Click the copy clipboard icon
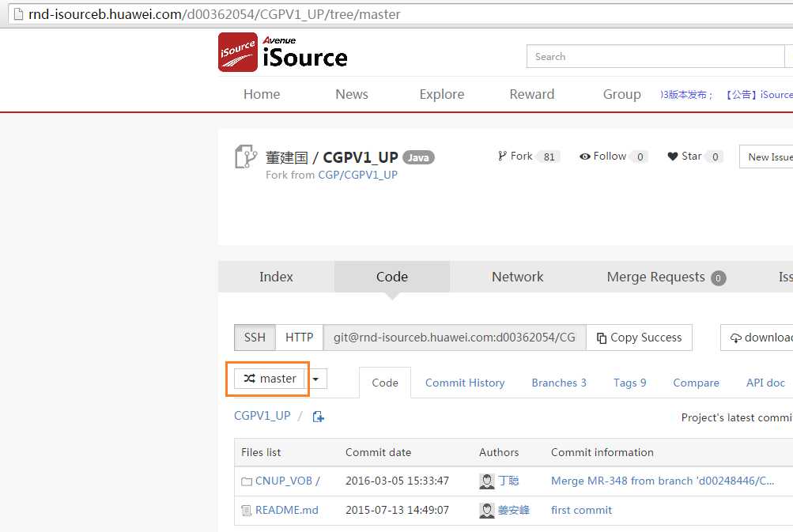This screenshot has width=793, height=532. (602, 338)
